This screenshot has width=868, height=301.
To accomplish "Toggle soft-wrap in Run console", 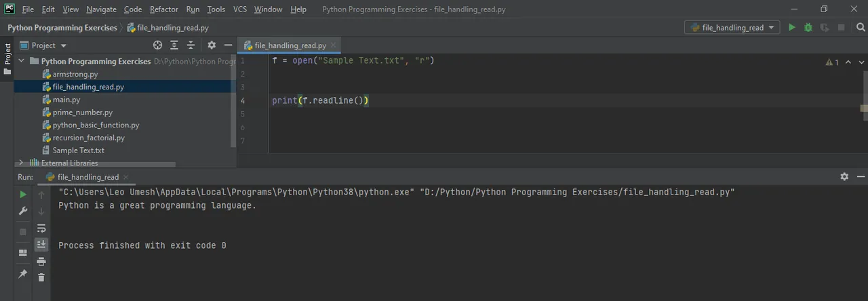I will coord(41,228).
